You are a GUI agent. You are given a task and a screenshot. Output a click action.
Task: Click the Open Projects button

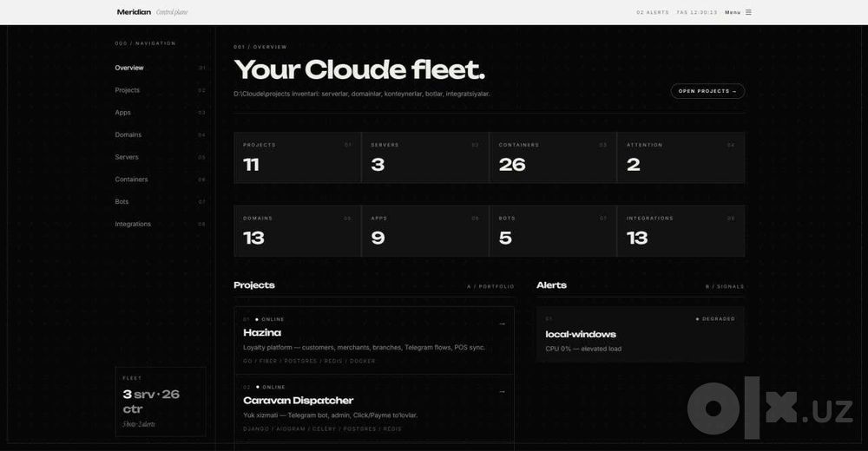click(x=707, y=91)
